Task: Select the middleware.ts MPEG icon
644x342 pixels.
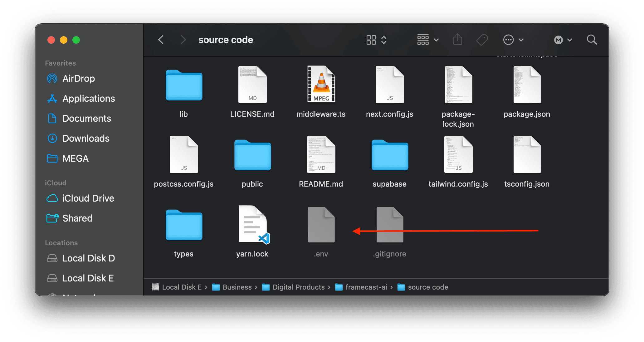Action: coord(321,84)
